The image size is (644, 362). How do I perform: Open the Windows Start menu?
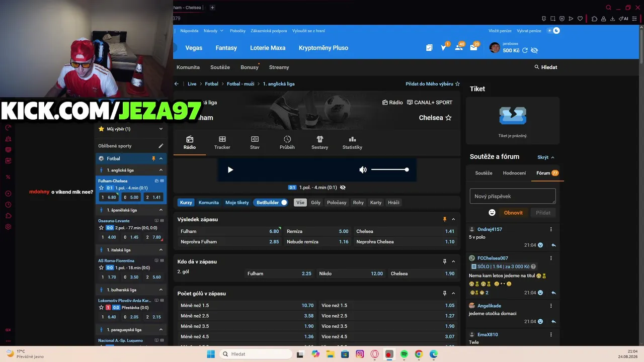click(x=211, y=354)
